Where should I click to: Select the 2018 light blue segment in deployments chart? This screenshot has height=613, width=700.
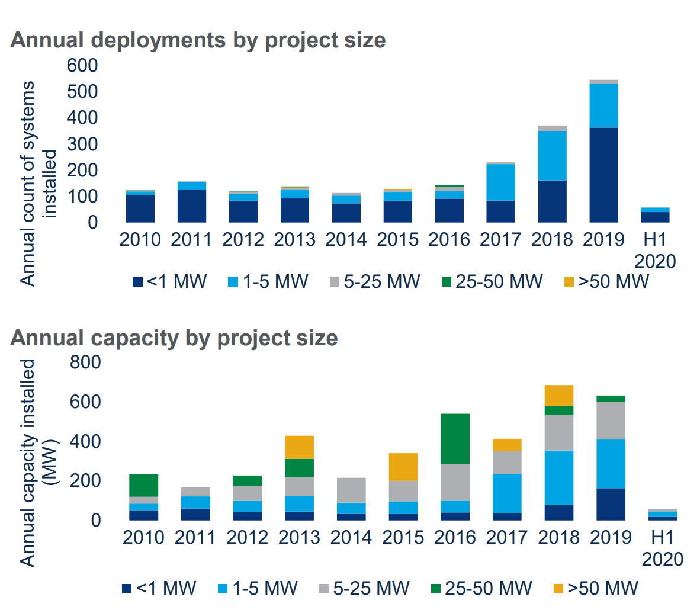[x=552, y=155]
